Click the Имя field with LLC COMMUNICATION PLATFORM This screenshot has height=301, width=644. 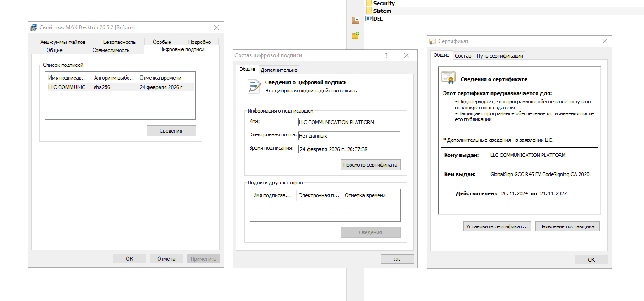tap(349, 122)
